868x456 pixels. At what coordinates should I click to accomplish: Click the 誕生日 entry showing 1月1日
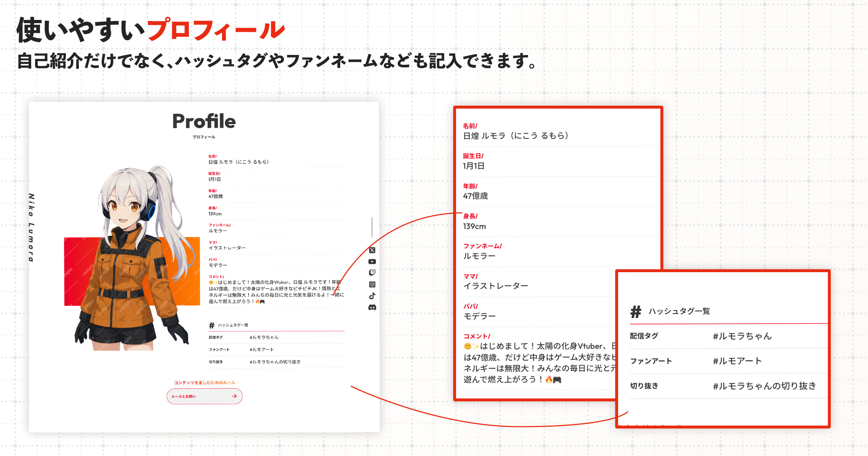pos(214,180)
